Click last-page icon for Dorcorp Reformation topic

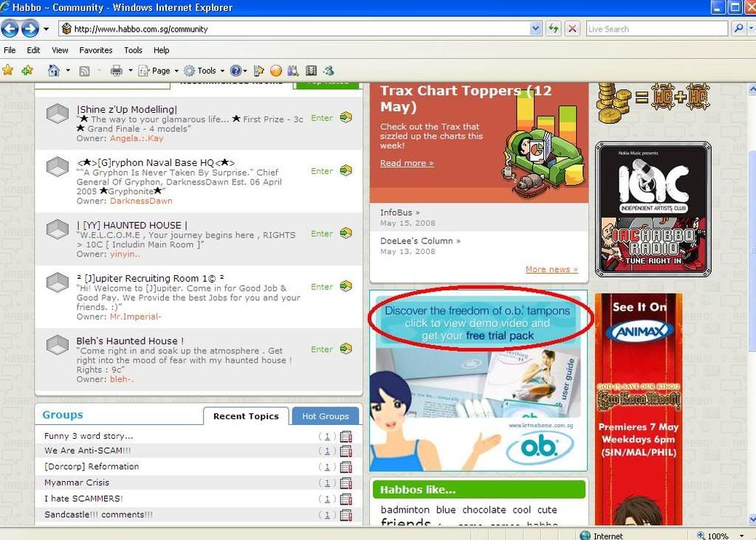346,467
